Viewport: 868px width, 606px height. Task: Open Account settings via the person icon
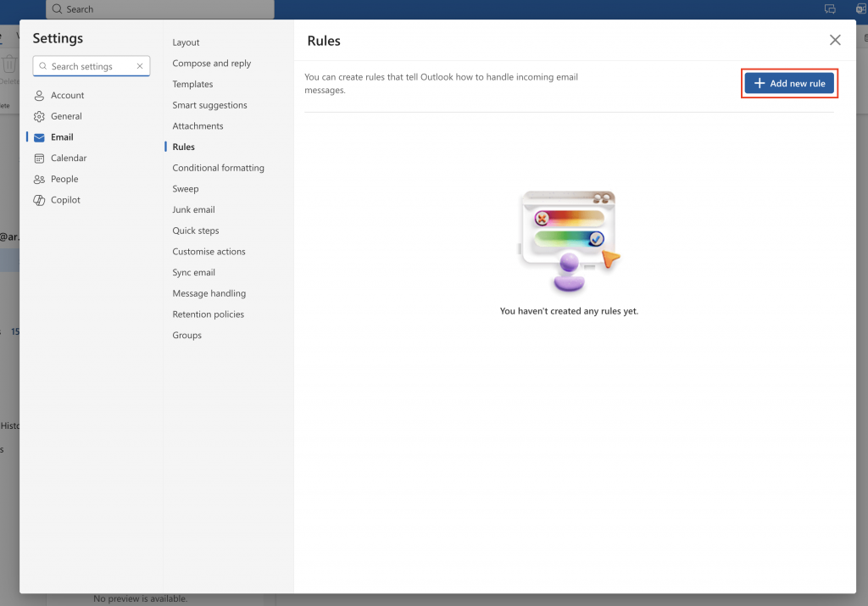coord(39,95)
